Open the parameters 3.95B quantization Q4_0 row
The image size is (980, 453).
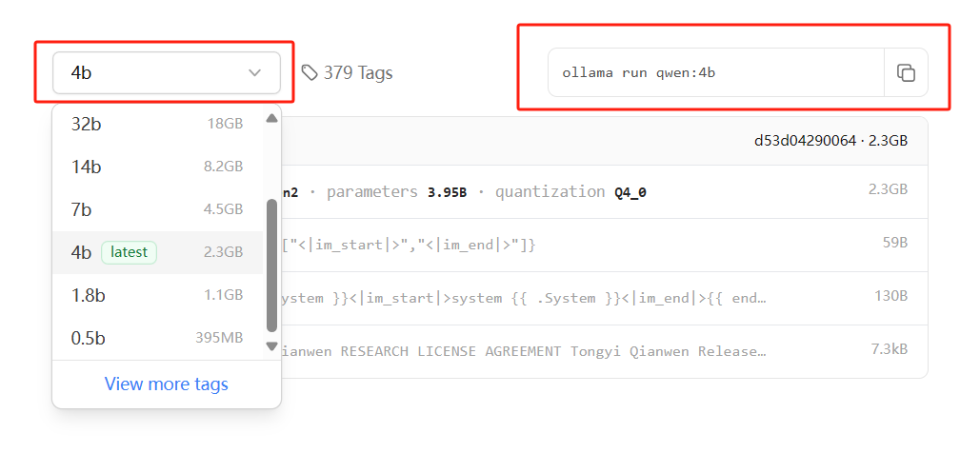[605, 192]
